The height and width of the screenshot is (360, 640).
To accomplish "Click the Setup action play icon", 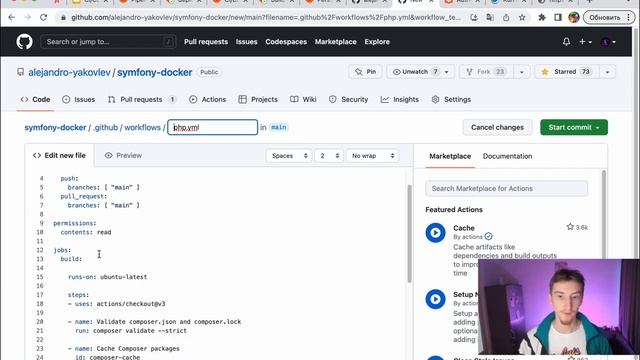I will click(436, 299).
